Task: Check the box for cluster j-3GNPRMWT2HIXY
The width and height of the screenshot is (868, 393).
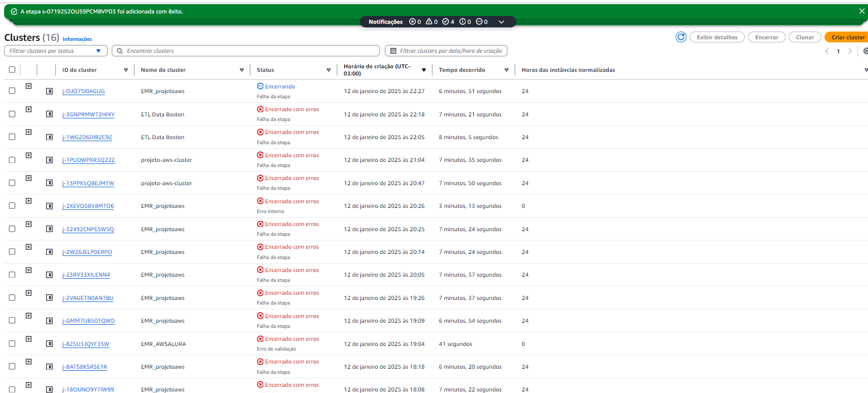Action: click(12, 114)
